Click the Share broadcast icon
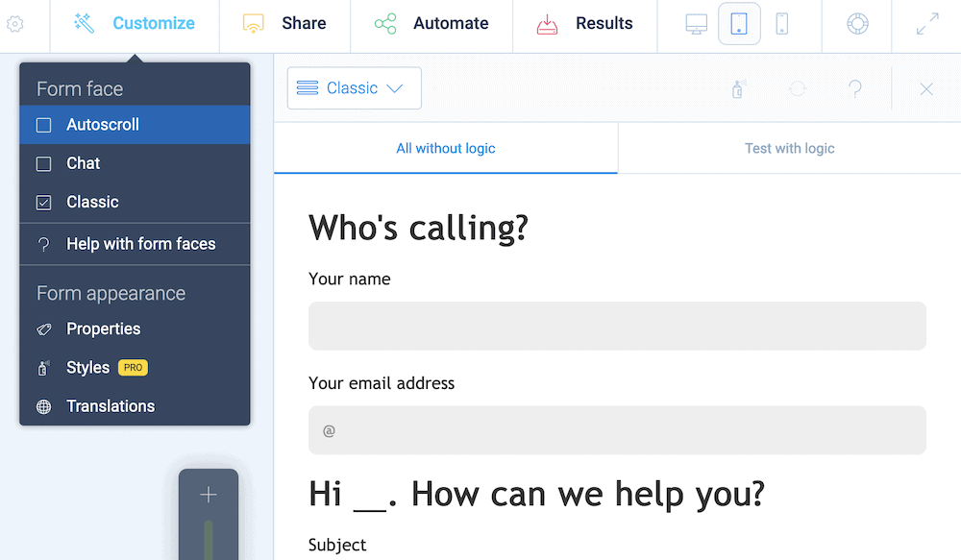 pos(253,23)
